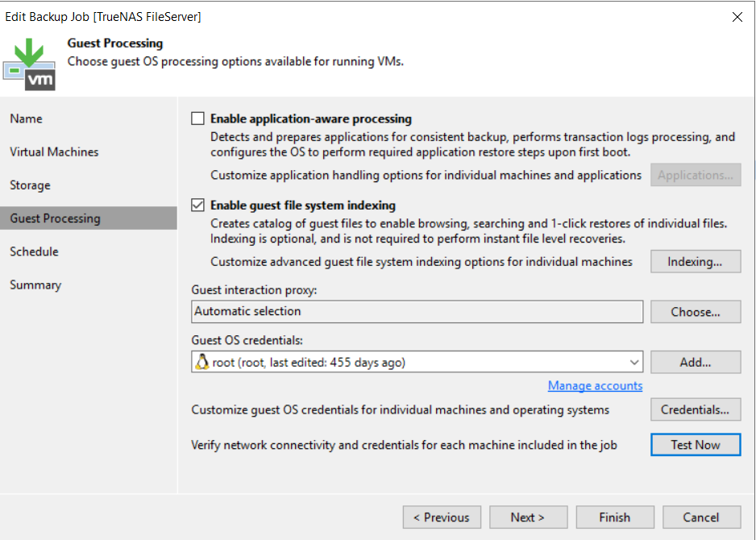Close the Edit Backup Job dialog

coord(737,17)
